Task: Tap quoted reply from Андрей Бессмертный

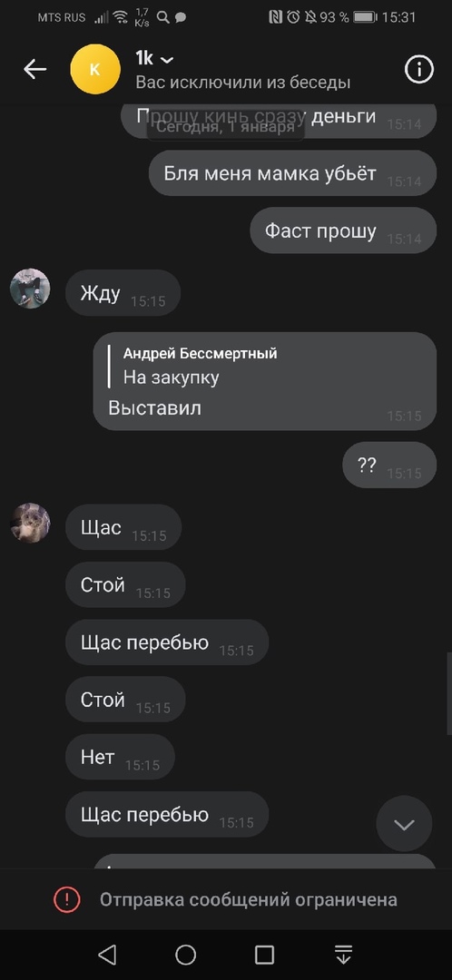Action: (x=200, y=366)
